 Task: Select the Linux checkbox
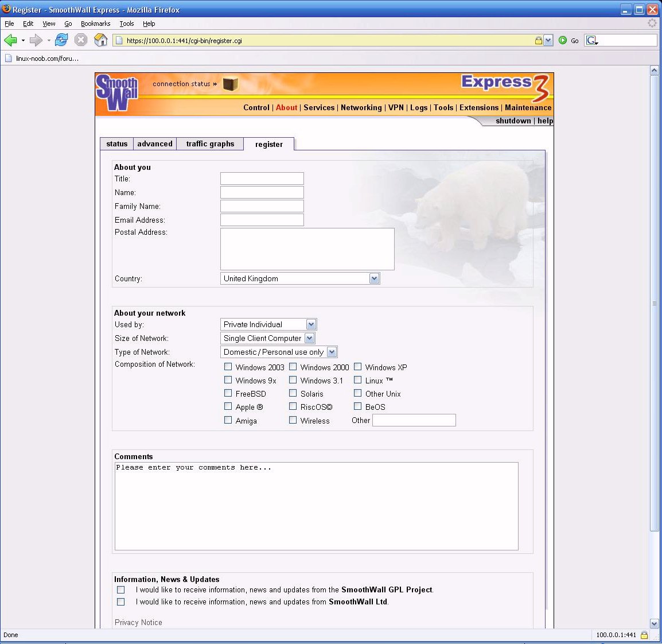point(357,379)
